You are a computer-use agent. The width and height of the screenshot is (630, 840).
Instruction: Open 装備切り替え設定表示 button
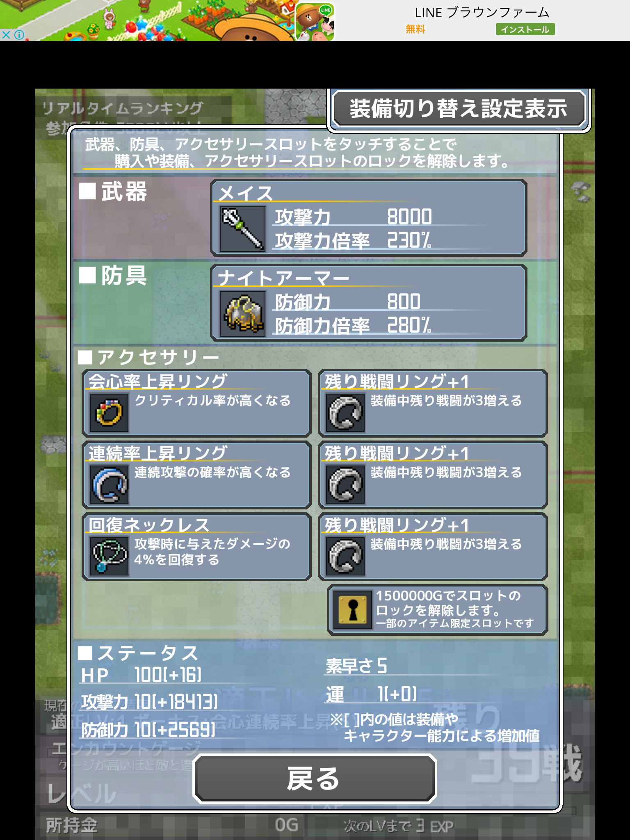pyautogui.click(x=459, y=109)
